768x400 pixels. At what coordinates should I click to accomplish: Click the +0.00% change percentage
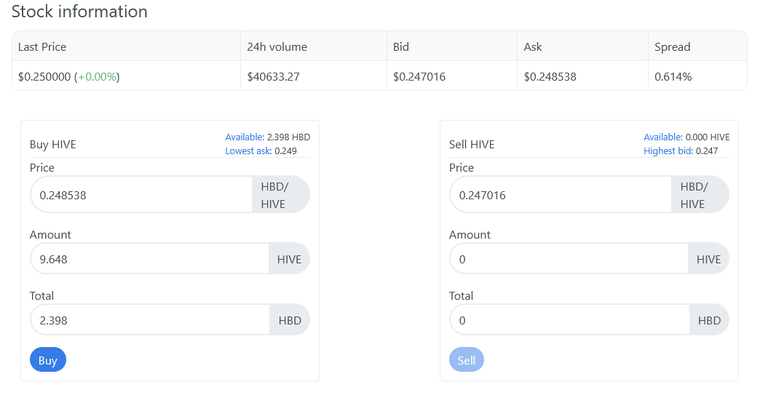click(x=97, y=77)
